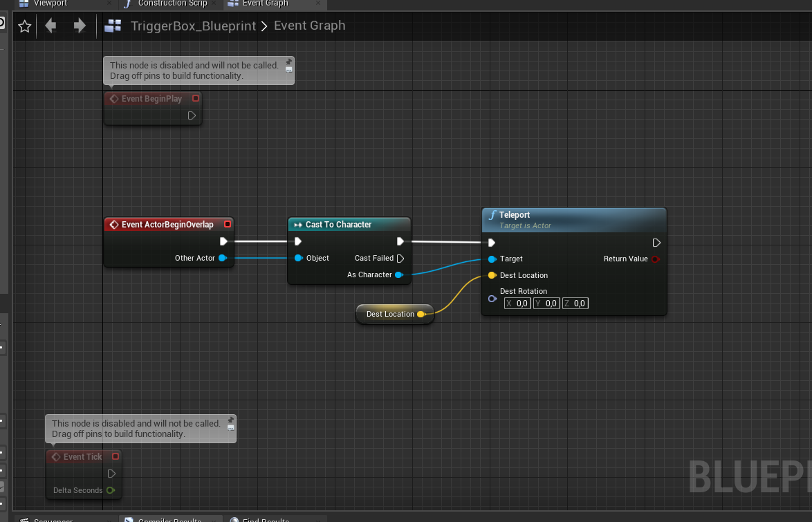The image size is (812, 522).
Task: Select the Event ActorBeginOverlap node title
Action: 167,224
